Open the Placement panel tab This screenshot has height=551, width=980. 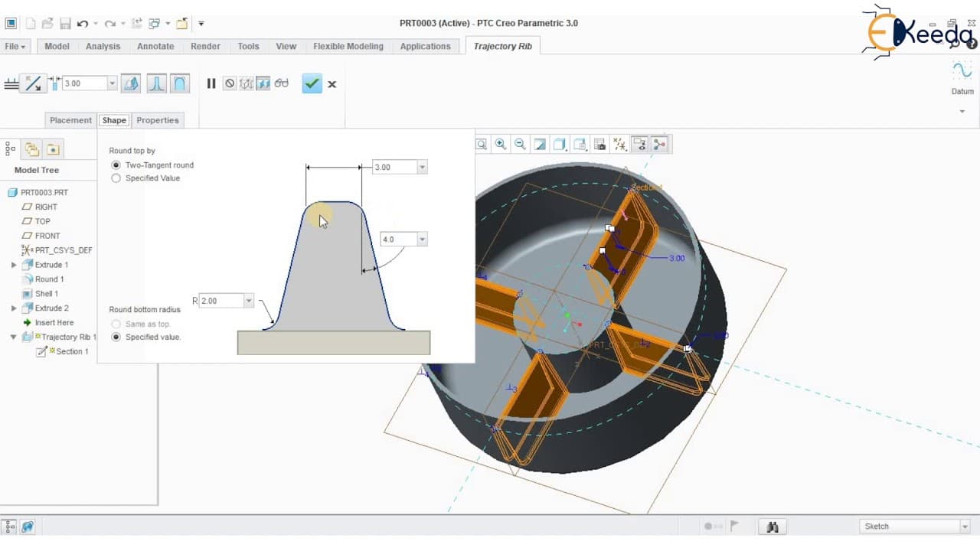point(70,120)
